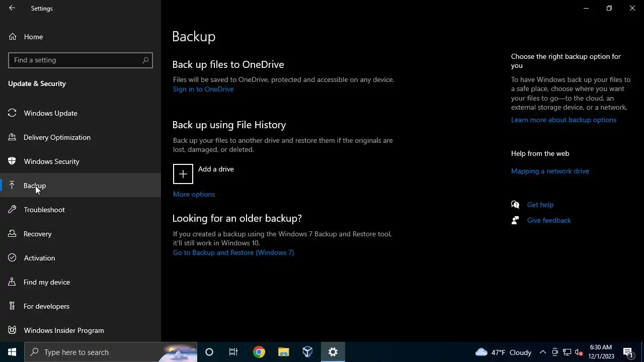Open VirtualBox cube icon on taskbar

(308, 352)
